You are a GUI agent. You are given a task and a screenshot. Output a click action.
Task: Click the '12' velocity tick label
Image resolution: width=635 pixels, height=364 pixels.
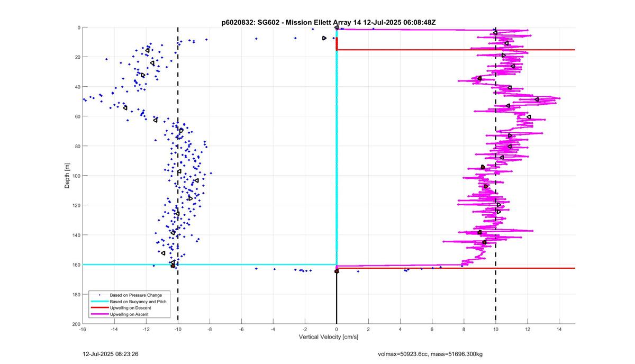[528, 329]
